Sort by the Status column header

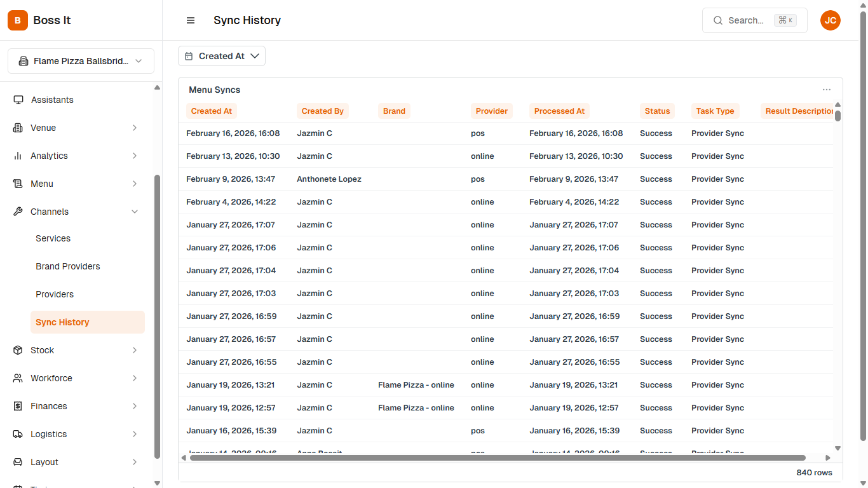click(x=657, y=111)
